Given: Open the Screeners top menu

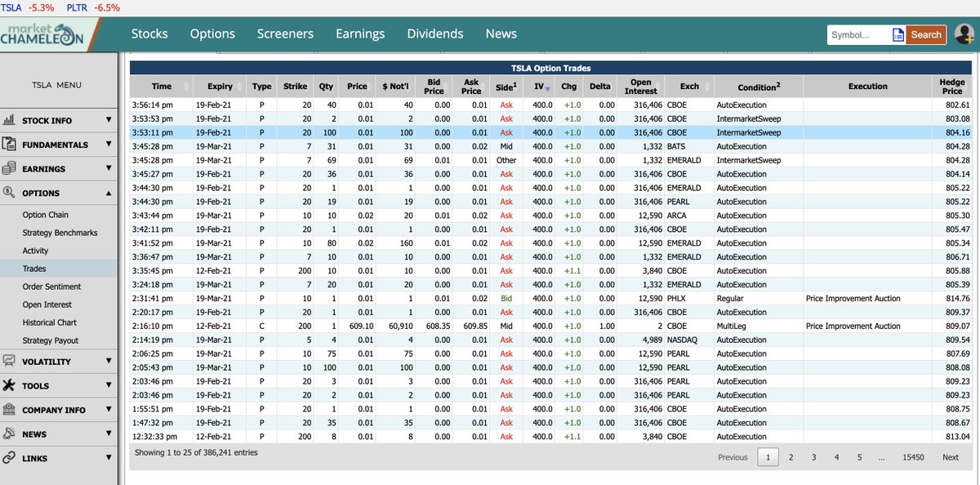Looking at the screenshot, I should (285, 33).
